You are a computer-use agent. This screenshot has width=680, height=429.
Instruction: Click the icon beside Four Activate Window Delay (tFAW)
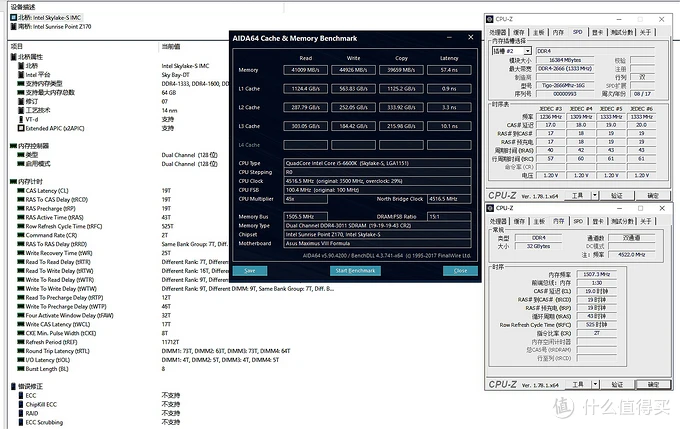(x=21, y=315)
